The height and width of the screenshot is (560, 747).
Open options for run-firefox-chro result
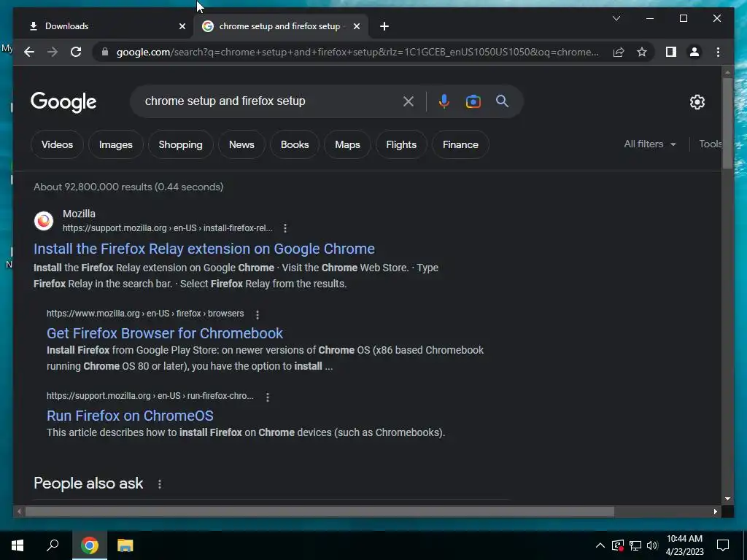click(268, 397)
